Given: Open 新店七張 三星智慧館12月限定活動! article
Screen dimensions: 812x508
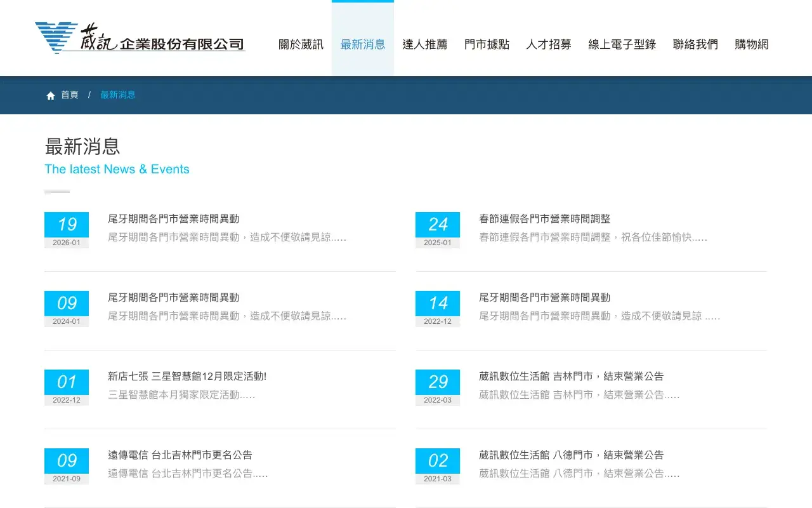Looking at the screenshot, I should pyautogui.click(x=187, y=377).
